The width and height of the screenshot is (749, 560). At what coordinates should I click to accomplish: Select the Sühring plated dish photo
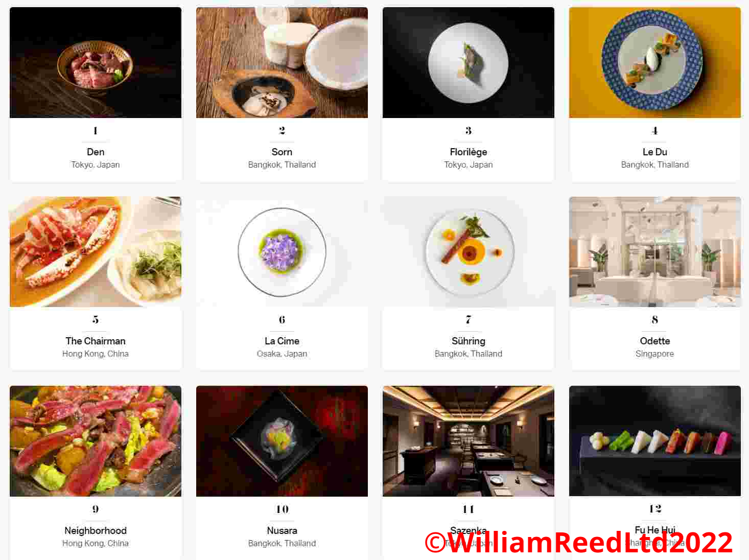(469, 252)
